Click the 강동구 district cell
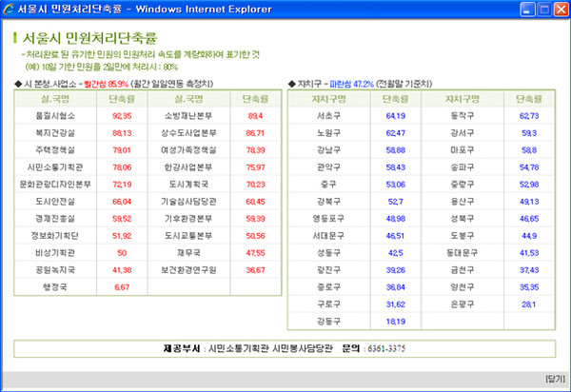Screen dimensions: 571x392 coord(329,321)
